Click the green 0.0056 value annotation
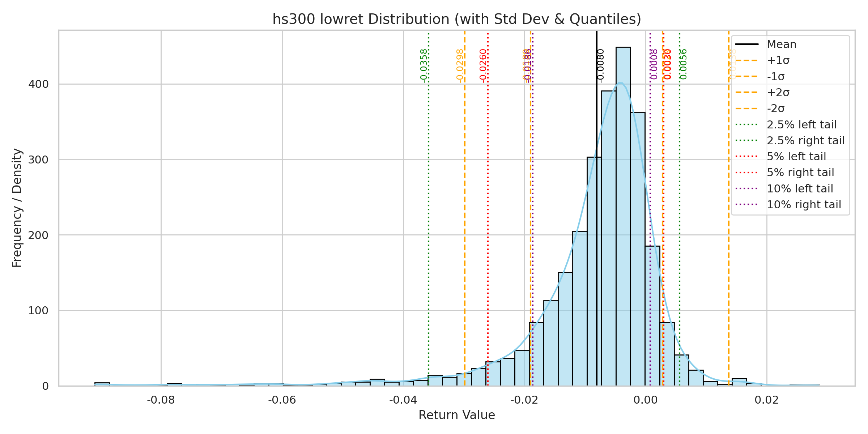Screen dimensions: 868x434 pos(683,64)
